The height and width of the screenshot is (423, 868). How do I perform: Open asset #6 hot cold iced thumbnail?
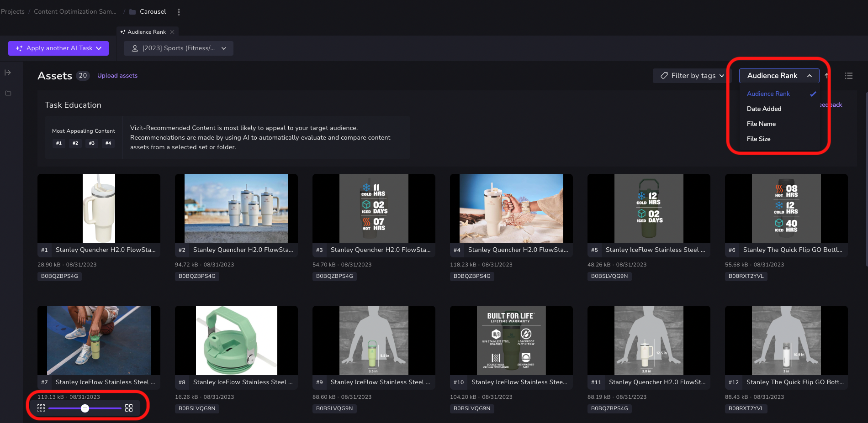(786, 208)
